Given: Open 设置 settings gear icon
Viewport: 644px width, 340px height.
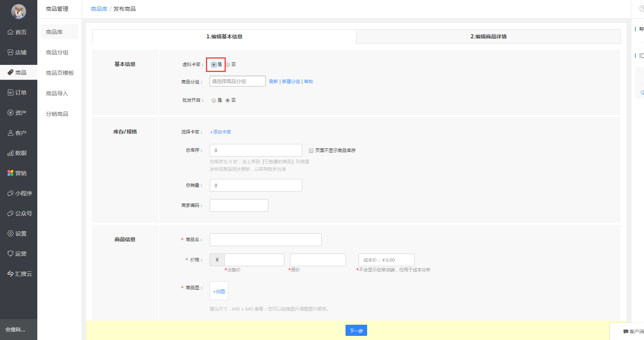Looking at the screenshot, I should (x=10, y=234).
